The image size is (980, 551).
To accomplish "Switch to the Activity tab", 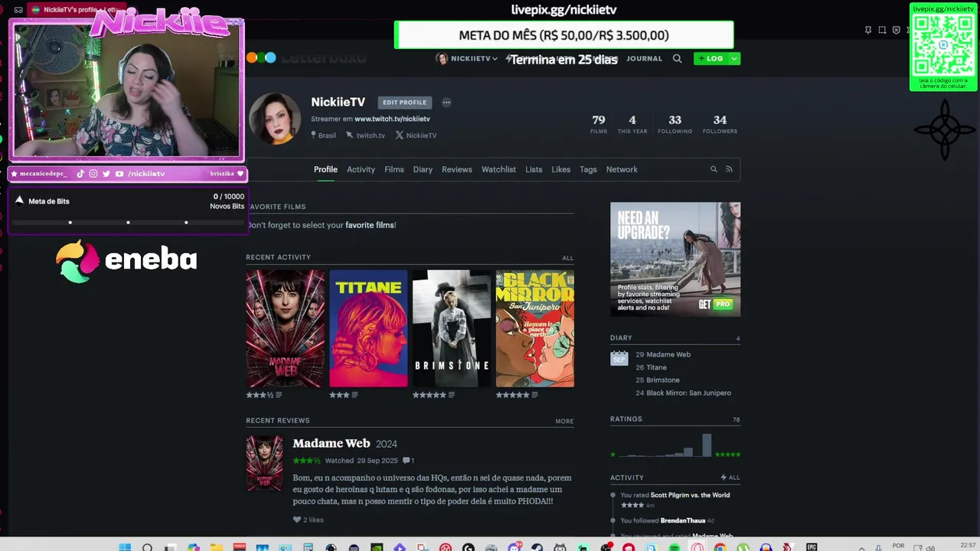I will (361, 169).
